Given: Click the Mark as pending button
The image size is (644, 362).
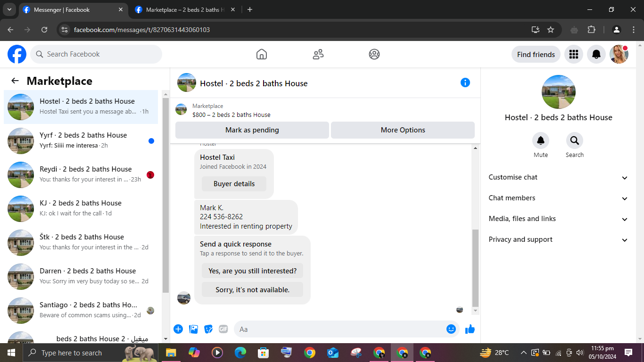Looking at the screenshot, I should tap(252, 130).
